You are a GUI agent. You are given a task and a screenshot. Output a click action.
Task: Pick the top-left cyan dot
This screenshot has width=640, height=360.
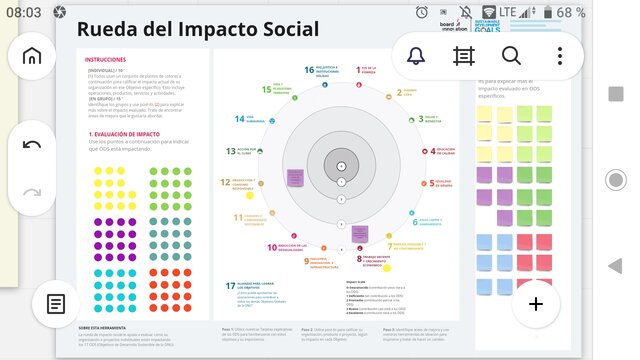click(x=98, y=273)
